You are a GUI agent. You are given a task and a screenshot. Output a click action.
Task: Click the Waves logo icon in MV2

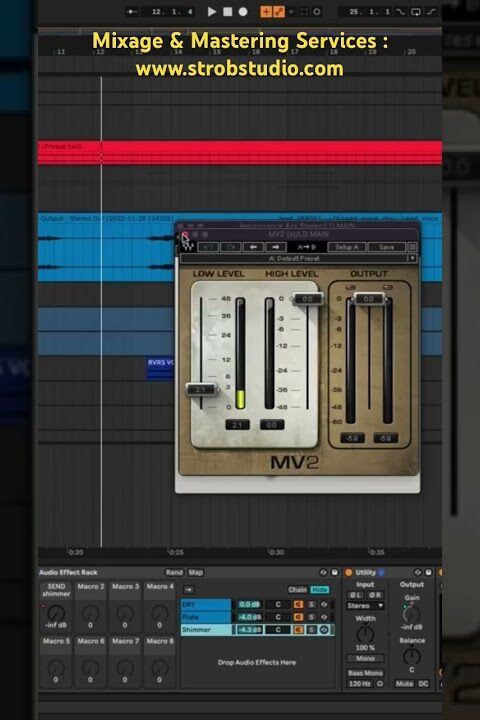coord(188,246)
